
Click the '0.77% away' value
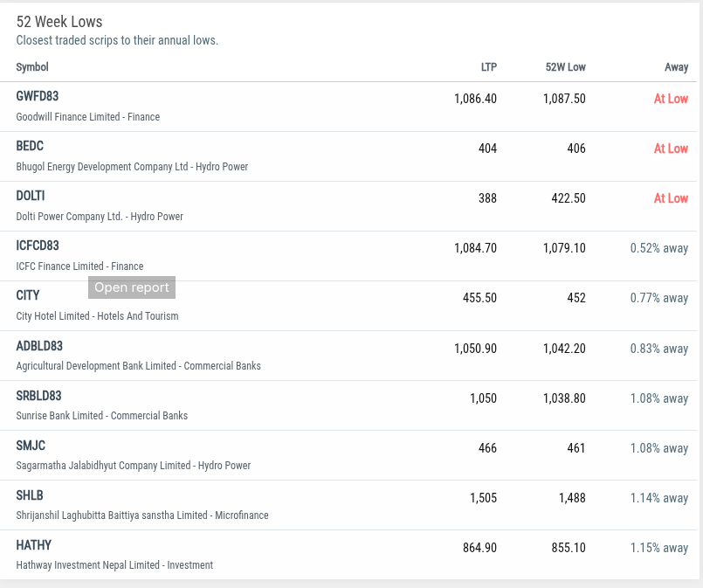(659, 298)
